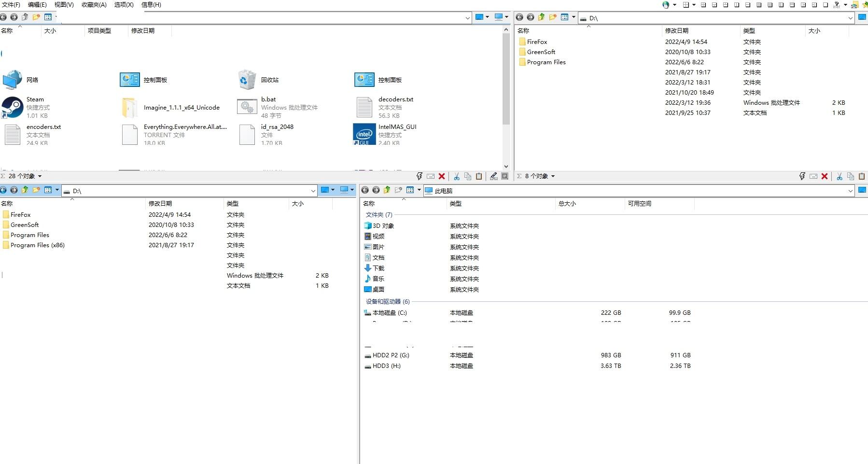Open the 收藏夹(A) menu
868x464 pixels.
[x=94, y=5]
